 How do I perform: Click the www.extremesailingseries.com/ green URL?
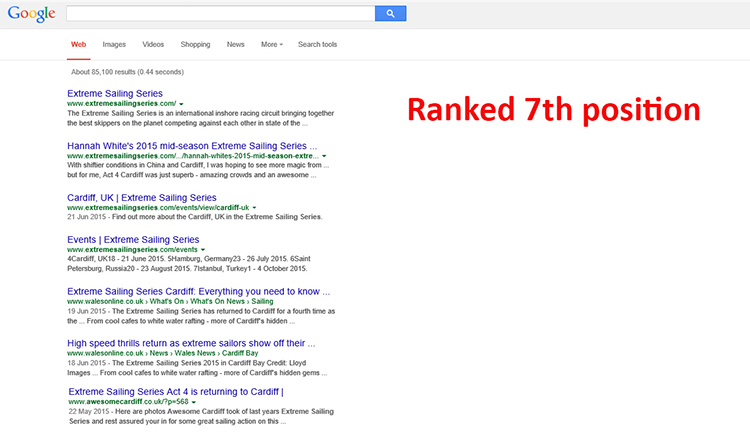coord(121,103)
